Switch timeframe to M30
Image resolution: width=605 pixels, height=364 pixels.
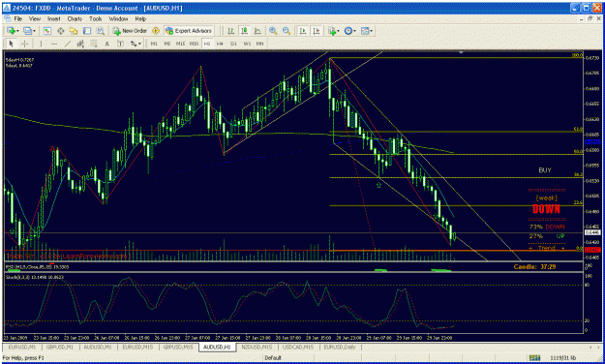tap(194, 44)
